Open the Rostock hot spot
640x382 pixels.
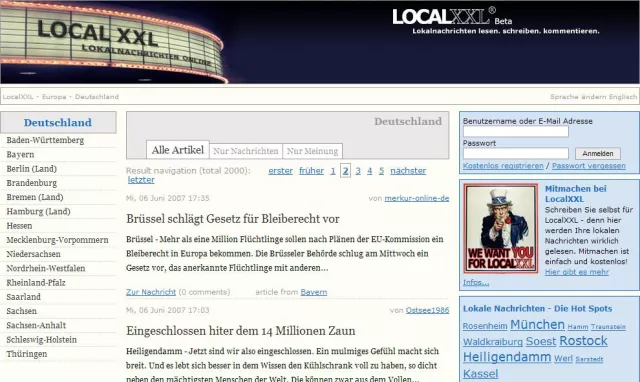pos(583,341)
